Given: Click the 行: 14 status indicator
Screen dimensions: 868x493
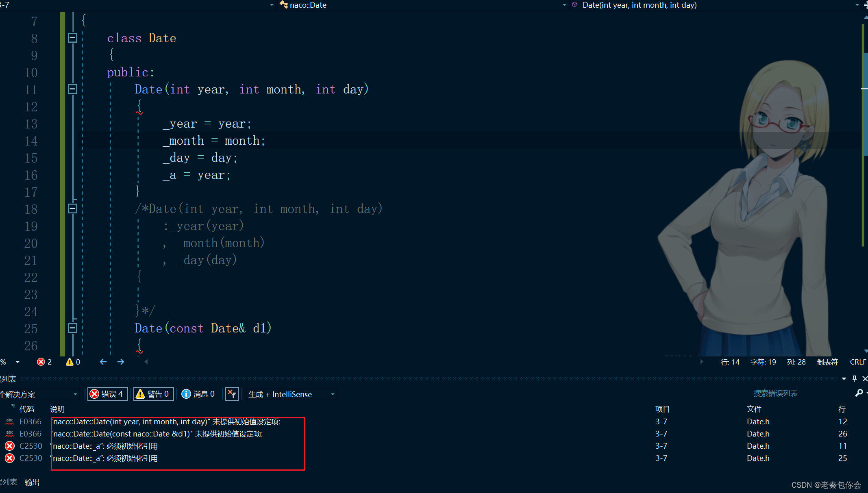Looking at the screenshot, I should (730, 362).
